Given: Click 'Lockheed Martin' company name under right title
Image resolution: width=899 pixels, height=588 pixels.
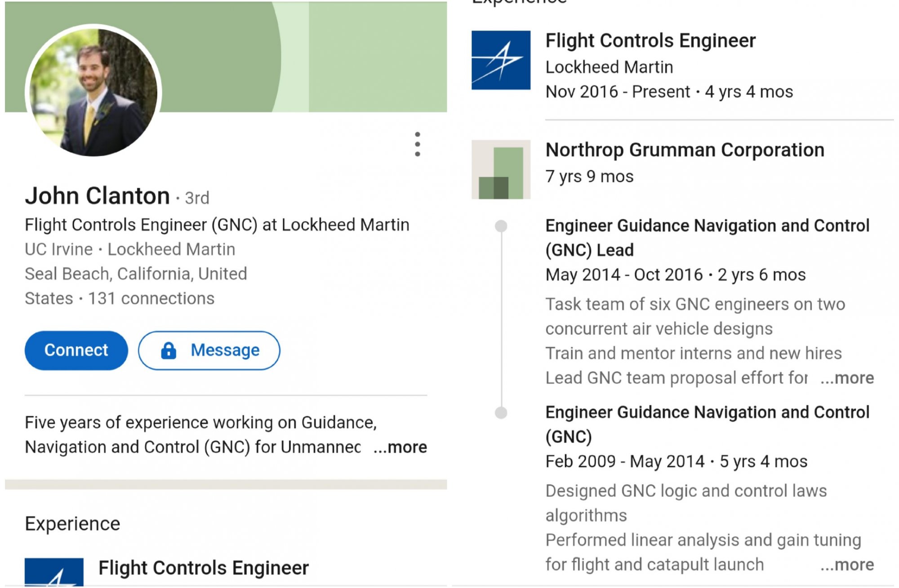Looking at the screenshot, I should point(609,67).
